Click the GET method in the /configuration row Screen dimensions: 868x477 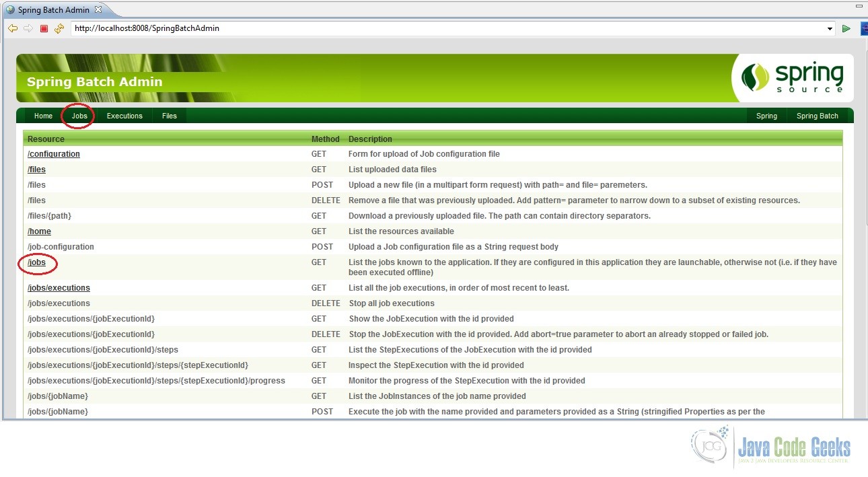(319, 154)
